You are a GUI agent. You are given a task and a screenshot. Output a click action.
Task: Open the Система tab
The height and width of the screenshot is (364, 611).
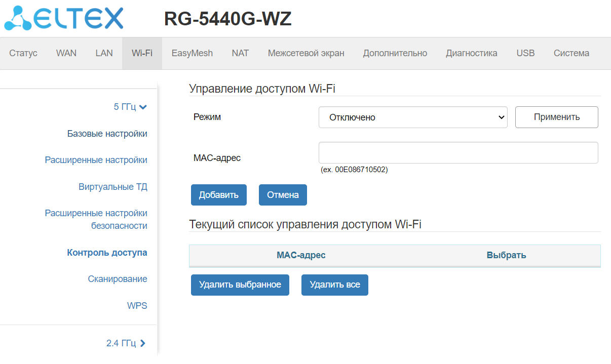point(571,53)
